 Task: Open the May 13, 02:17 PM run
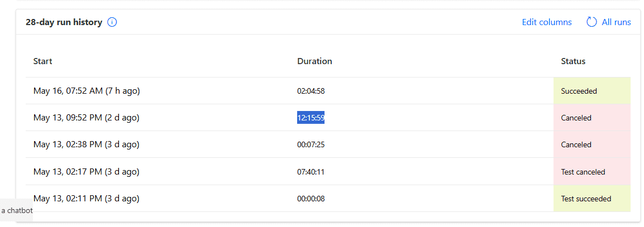pos(86,172)
